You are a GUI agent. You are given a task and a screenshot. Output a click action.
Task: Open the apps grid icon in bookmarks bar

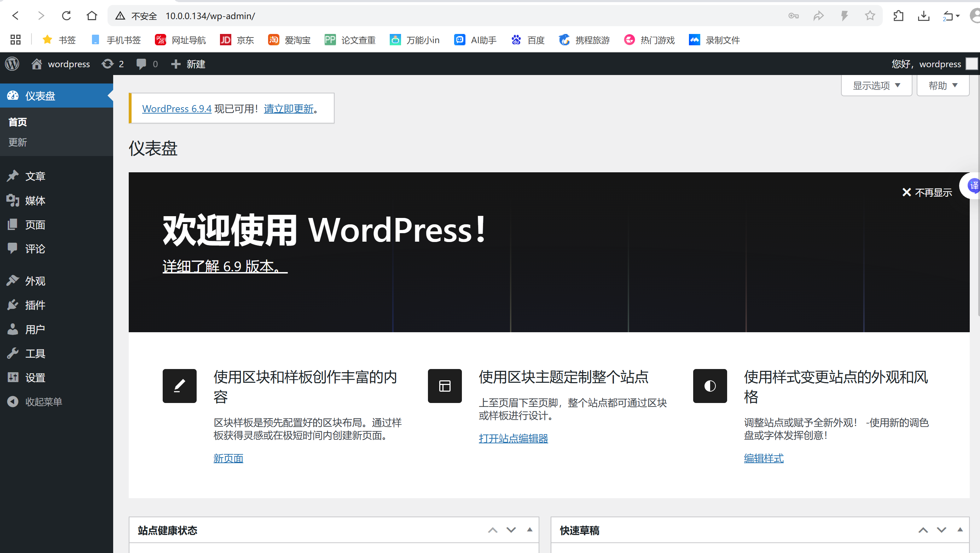coord(16,40)
